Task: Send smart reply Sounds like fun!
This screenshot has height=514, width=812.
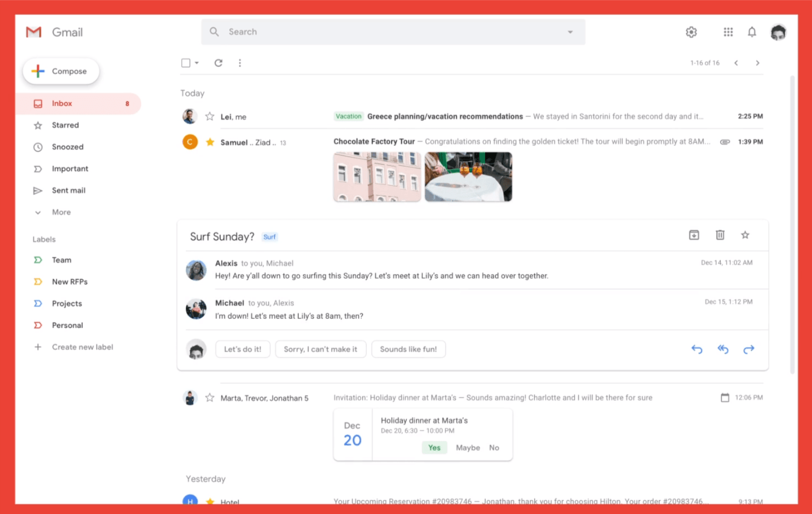Action: 408,349
